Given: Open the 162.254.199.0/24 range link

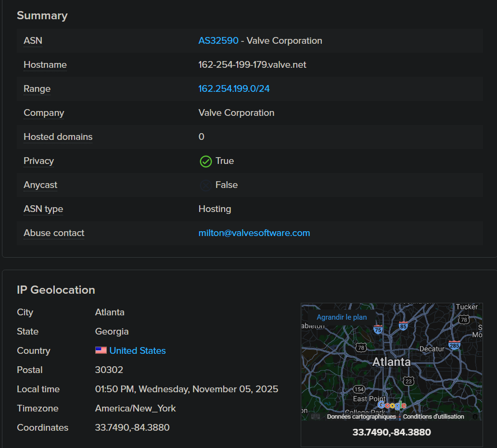Looking at the screenshot, I should [x=234, y=89].
